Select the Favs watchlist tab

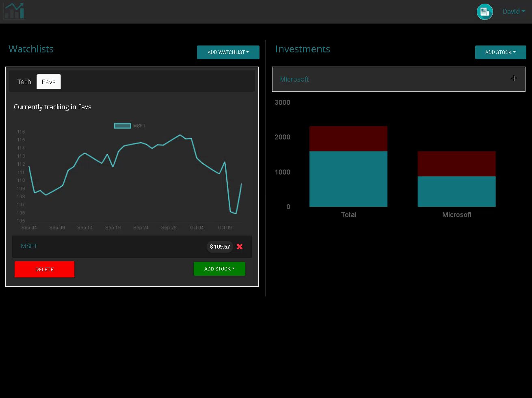coord(49,82)
